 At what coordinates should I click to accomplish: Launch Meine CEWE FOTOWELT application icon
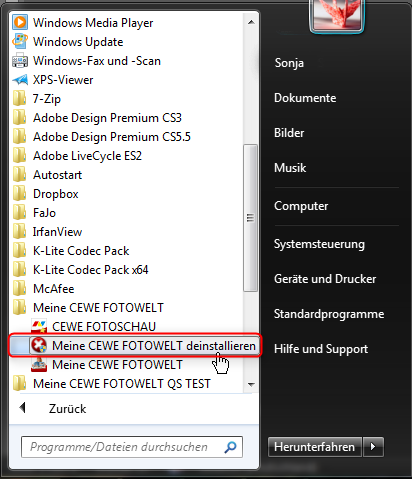point(39,365)
